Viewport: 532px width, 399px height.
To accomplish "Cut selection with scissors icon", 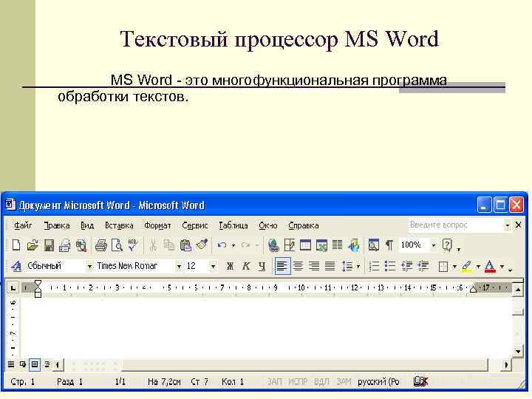I will [153, 245].
